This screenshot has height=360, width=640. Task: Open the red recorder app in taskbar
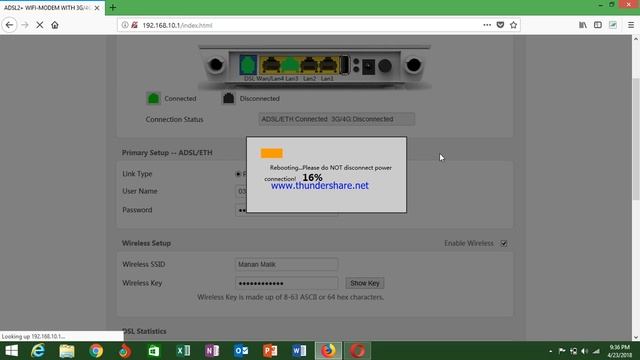[358, 351]
